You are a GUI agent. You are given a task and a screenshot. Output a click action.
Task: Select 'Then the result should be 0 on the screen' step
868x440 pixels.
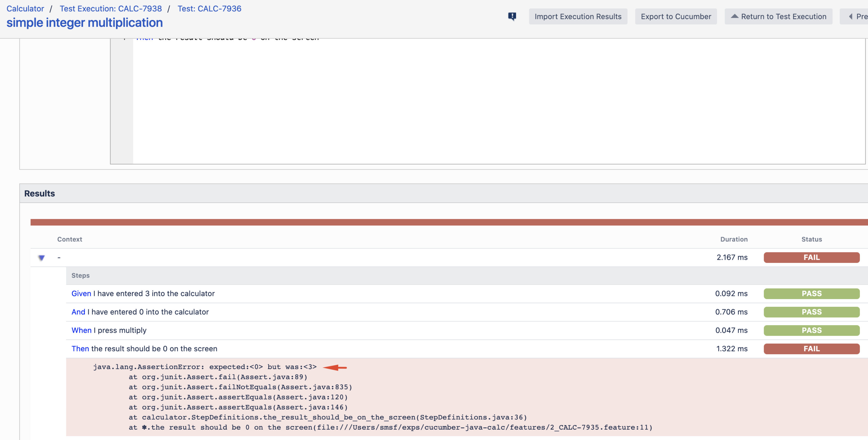(144, 349)
